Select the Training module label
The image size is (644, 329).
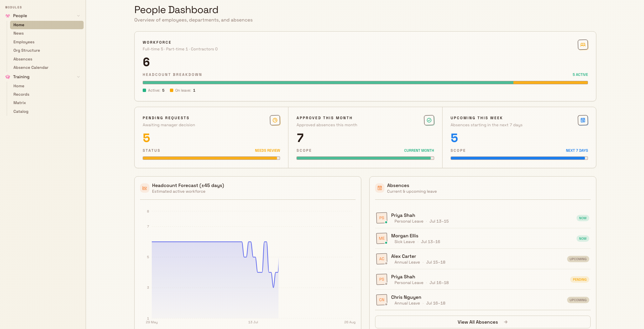tap(21, 77)
